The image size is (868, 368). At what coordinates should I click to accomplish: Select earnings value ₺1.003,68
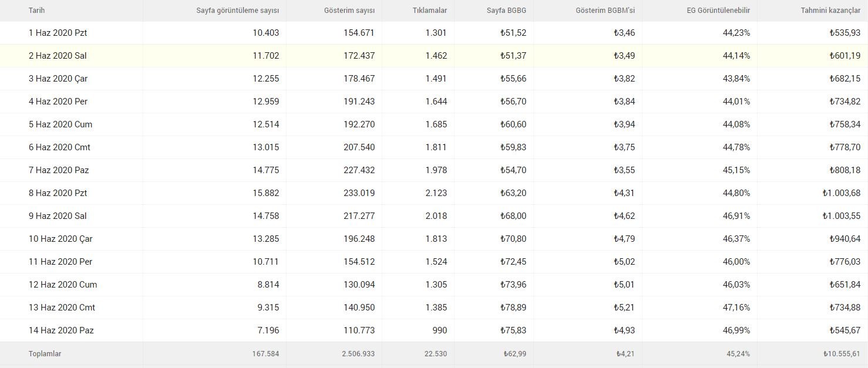tap(842, 193)
